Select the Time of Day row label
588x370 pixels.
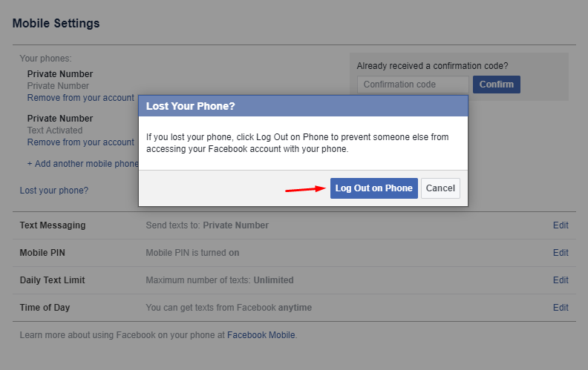45,307
